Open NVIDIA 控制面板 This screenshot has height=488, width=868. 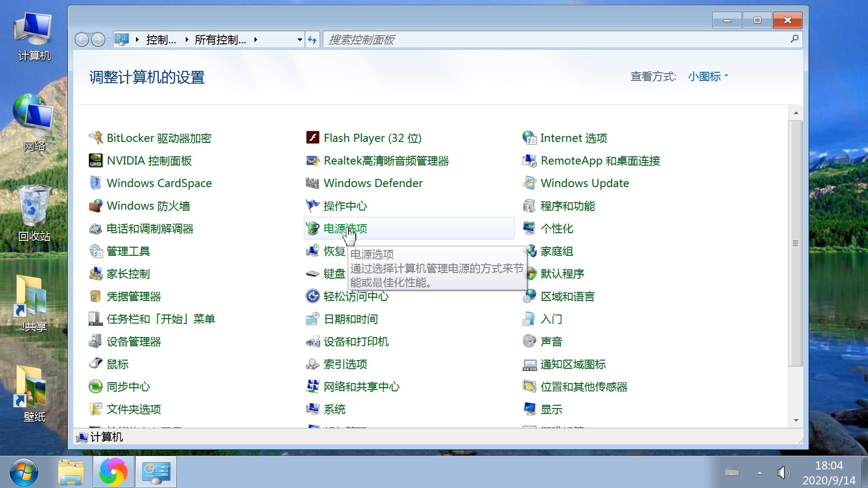point(149,161)
